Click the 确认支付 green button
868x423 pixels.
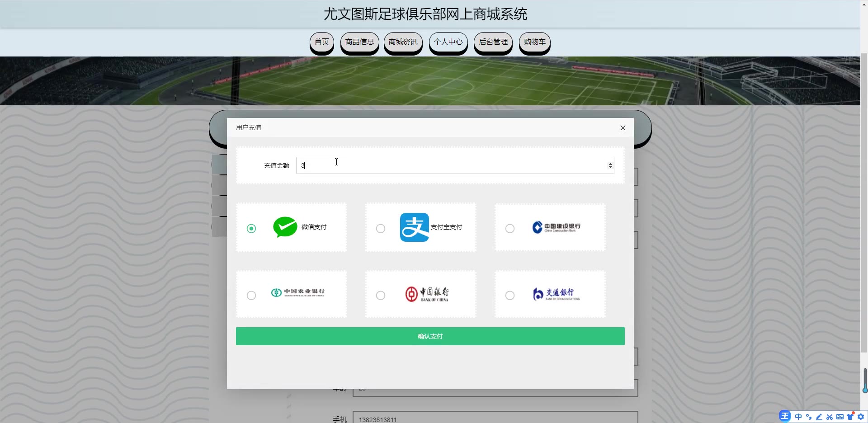point(430,336)
